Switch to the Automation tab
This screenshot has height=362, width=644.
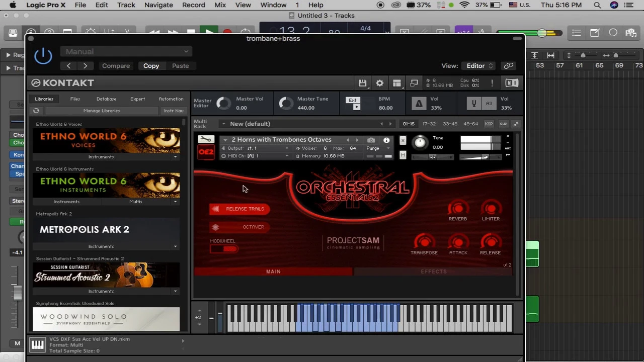(x=171, y=99)
